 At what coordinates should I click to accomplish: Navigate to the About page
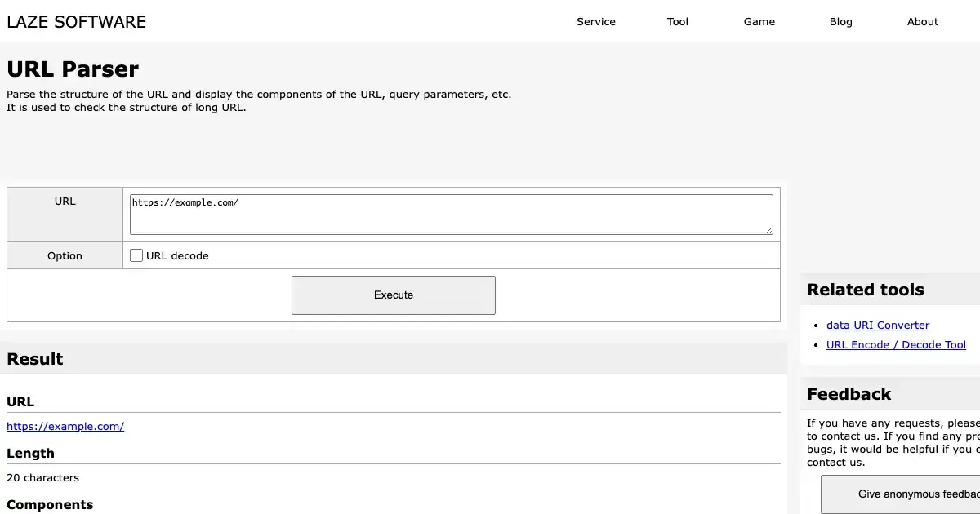(923, 22)
